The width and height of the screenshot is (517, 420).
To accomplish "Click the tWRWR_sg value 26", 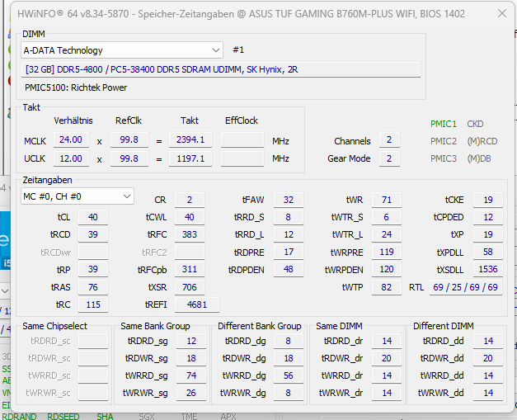I will (x=191, y=393).
